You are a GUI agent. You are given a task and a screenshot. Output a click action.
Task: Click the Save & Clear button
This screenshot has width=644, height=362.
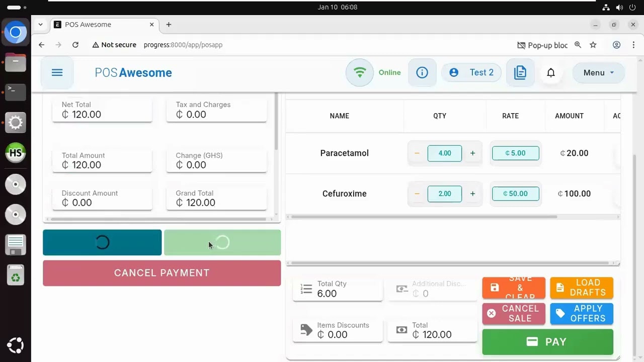click(514, 288)
